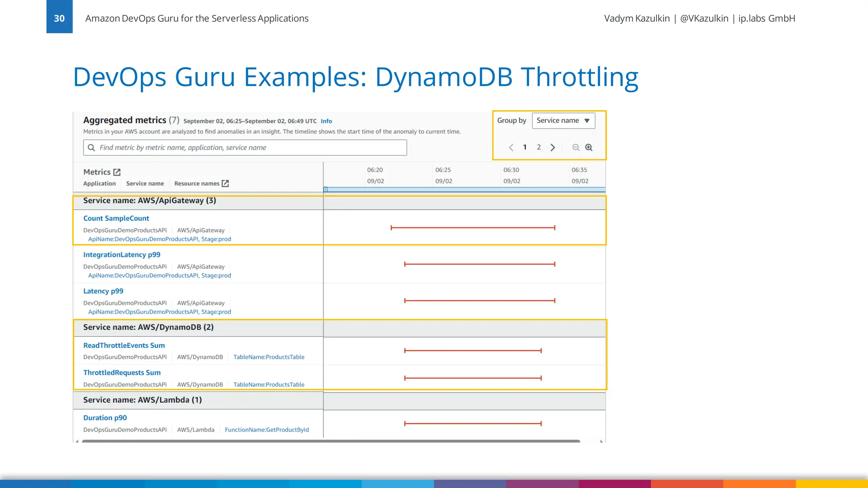Open ReadThrottleEvents Sum metric
The width and height of the screenshot is (868, 488).
(124, 345)
